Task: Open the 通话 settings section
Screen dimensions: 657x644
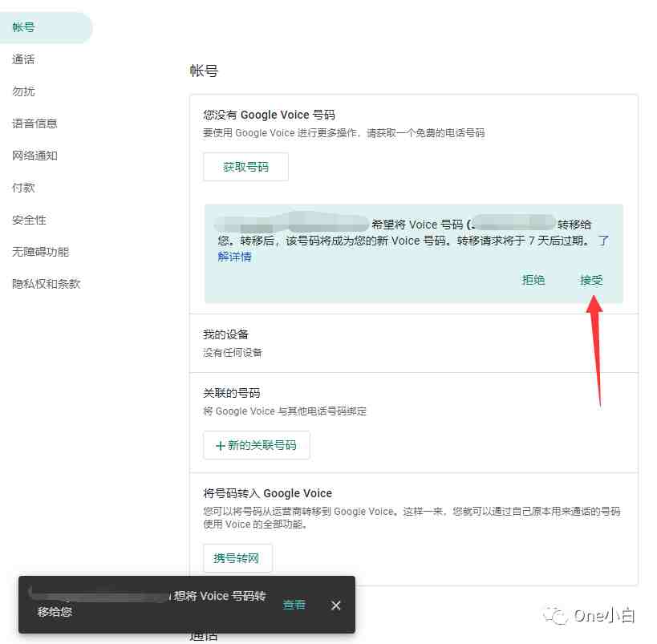Action: click(x=24, y=59)
